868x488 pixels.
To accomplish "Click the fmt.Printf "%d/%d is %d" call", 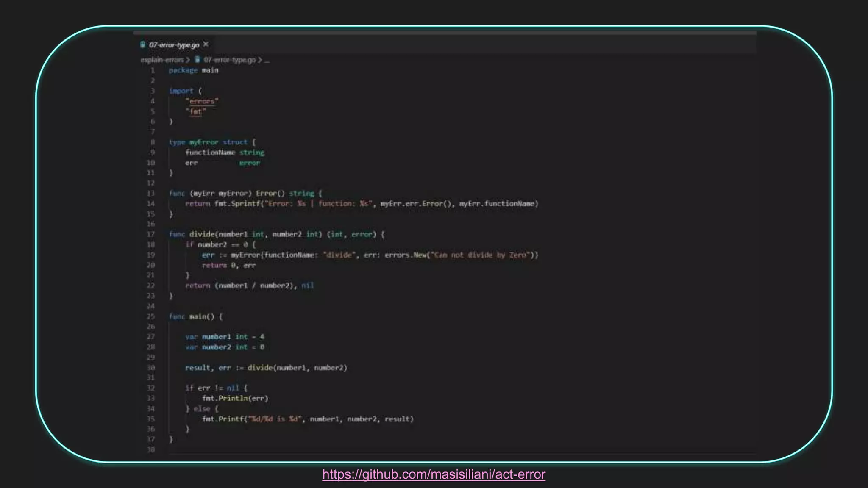I will 308,419.
